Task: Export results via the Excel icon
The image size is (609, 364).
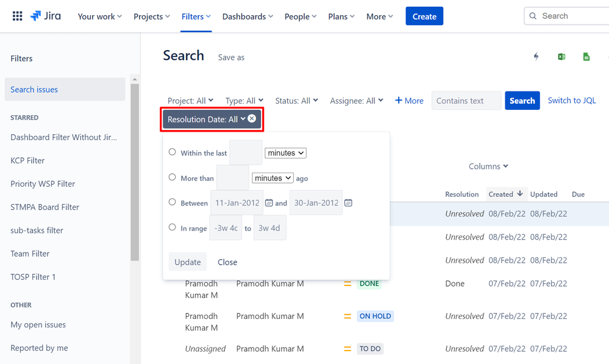Action: coord(561,57)
